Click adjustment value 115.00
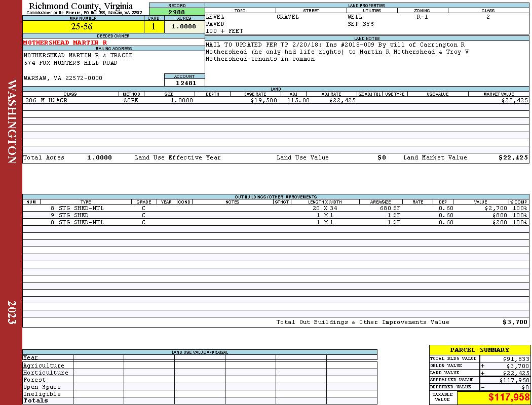 tap(298, 100)
